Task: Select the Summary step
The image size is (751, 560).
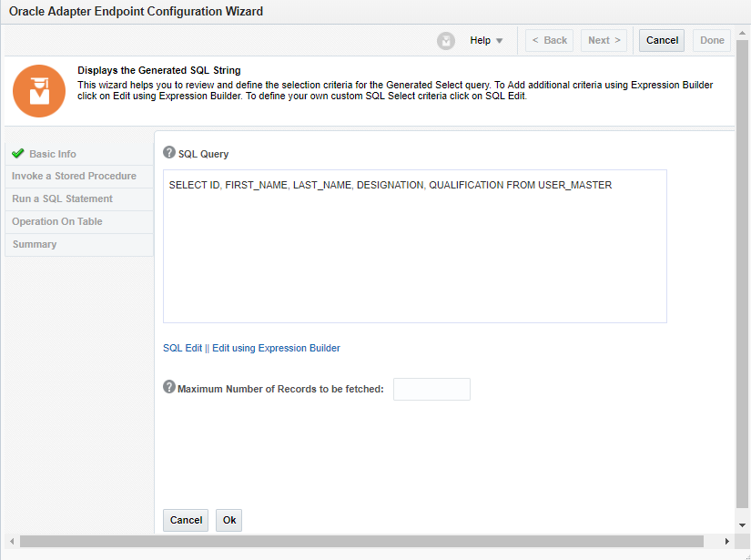Action: (34, 244)
